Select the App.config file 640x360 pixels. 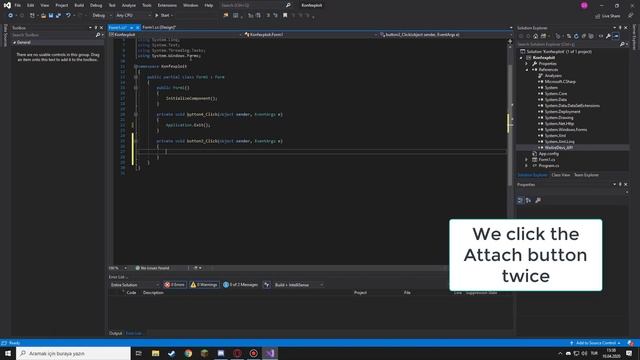549,154
